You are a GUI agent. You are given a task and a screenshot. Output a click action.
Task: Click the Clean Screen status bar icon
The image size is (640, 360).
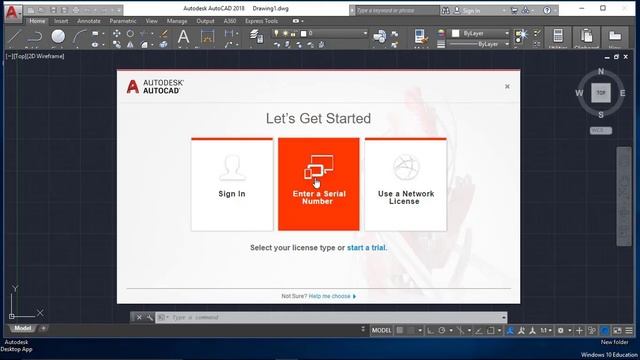617,330
